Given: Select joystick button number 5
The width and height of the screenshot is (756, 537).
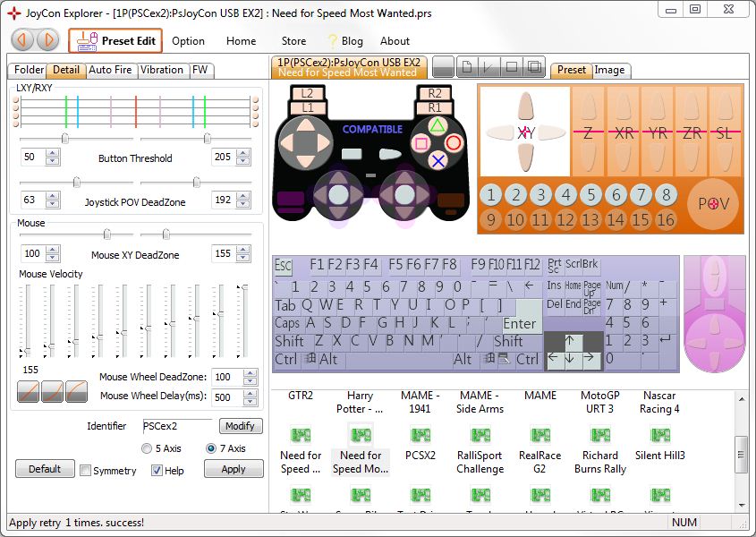Looking at the screenshot, I should tap(591, 195).
